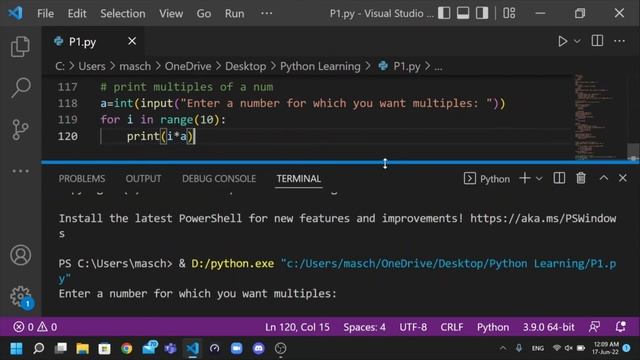Click the OneDrive breadcrumb segment
The width and height of the screenshot is (640, 360).
click(x=188, y=66)
